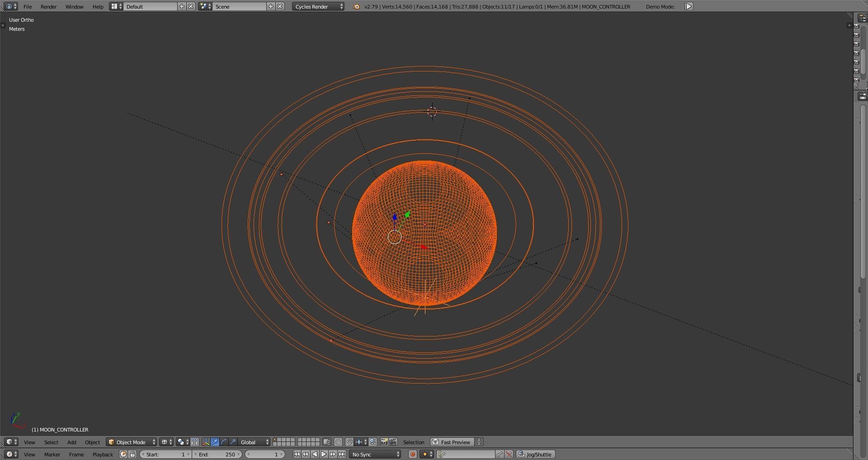868x460 pixels.
Task: Open the timeline editor type selector icon
Action: [9, 454]
